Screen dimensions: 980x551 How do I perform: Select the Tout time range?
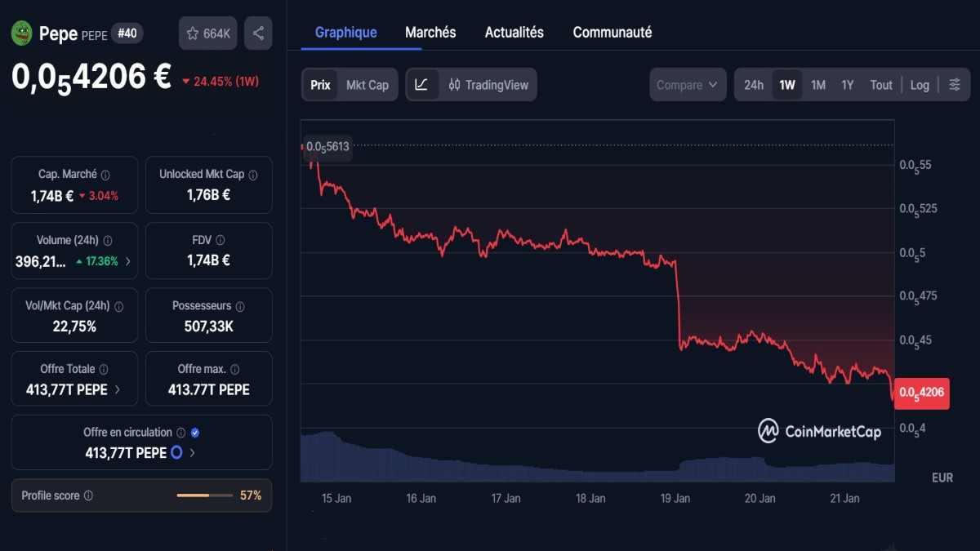point(881,85)
